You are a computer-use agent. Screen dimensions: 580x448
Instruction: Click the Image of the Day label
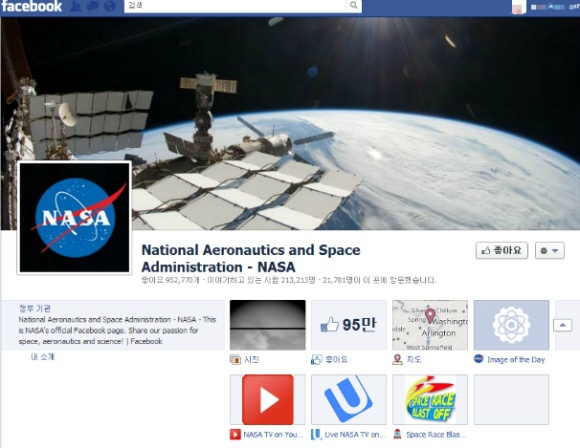click(516, 360)
